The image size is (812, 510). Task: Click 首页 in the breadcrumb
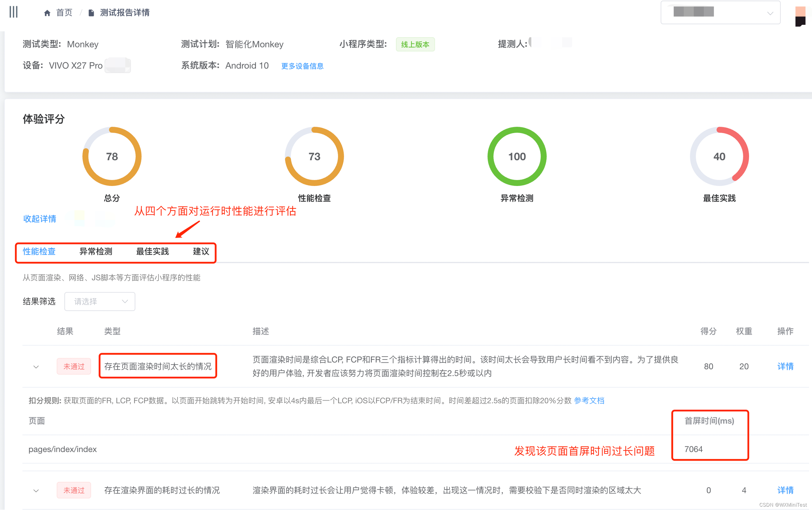(64, 13)
